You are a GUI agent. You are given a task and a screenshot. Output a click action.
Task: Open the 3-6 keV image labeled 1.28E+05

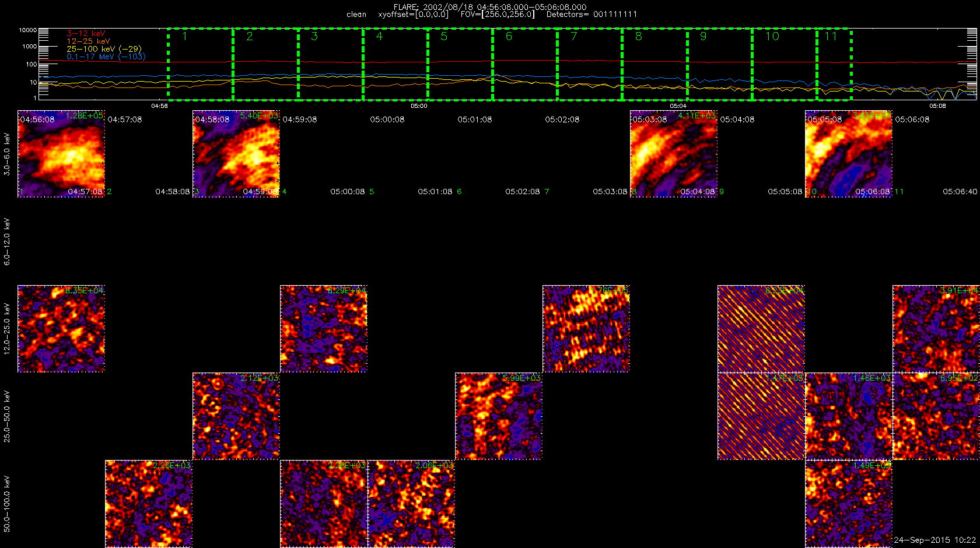coord(61,154)
